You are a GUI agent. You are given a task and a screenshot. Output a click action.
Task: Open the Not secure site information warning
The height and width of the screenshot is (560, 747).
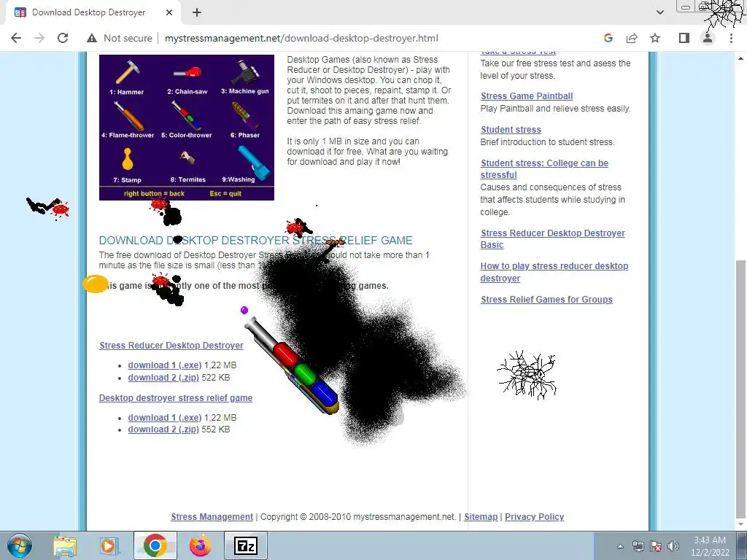[120, 38]
